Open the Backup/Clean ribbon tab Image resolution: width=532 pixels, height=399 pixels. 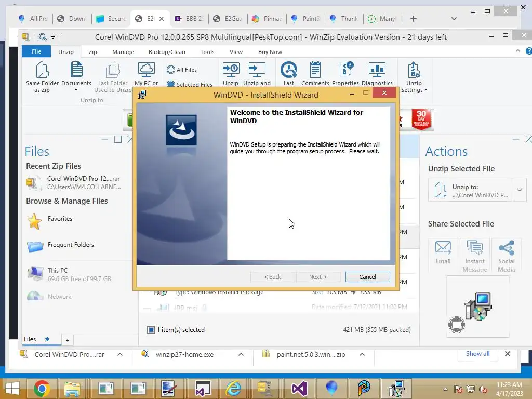167,52
